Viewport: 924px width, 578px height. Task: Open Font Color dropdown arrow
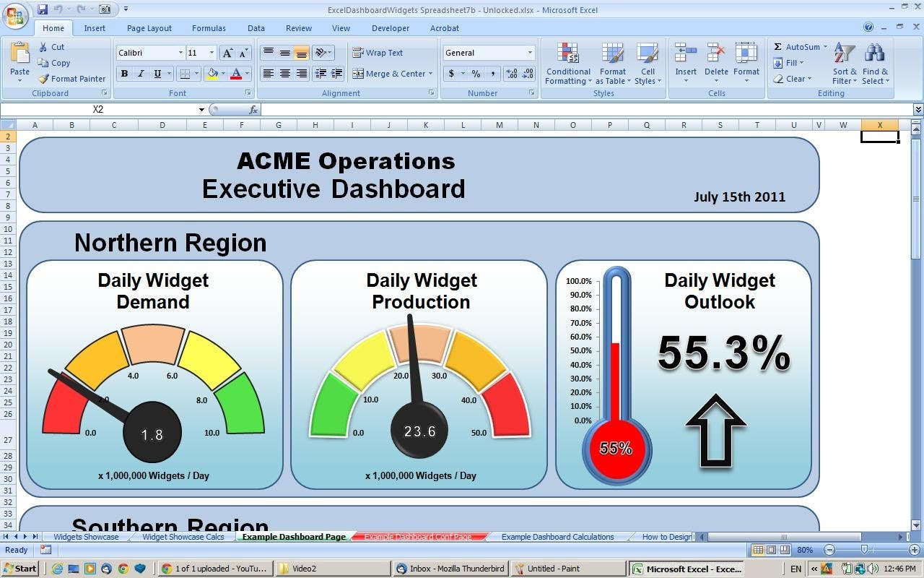point(247,74)
